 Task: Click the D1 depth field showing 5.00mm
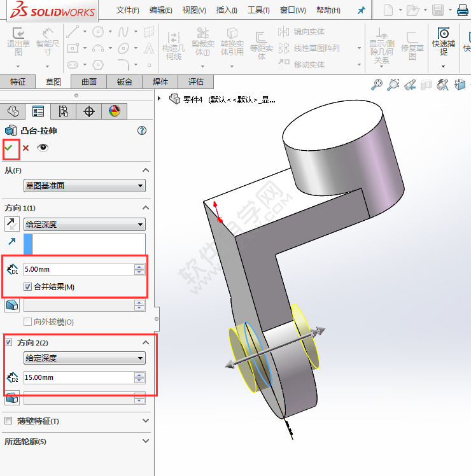(x=78, y=269)
